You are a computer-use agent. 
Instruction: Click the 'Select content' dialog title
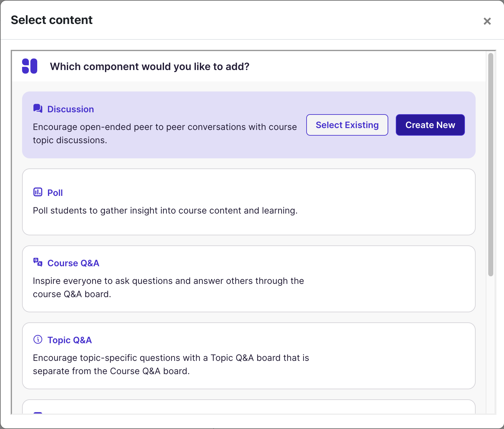pyautogui.click(x=52, y=20)
